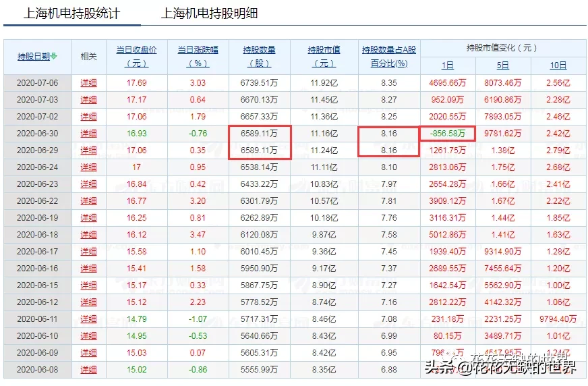Open 详细 link for 2020-06-29
This screenshot has width=588, height=386.
click(x=88, y=150)
